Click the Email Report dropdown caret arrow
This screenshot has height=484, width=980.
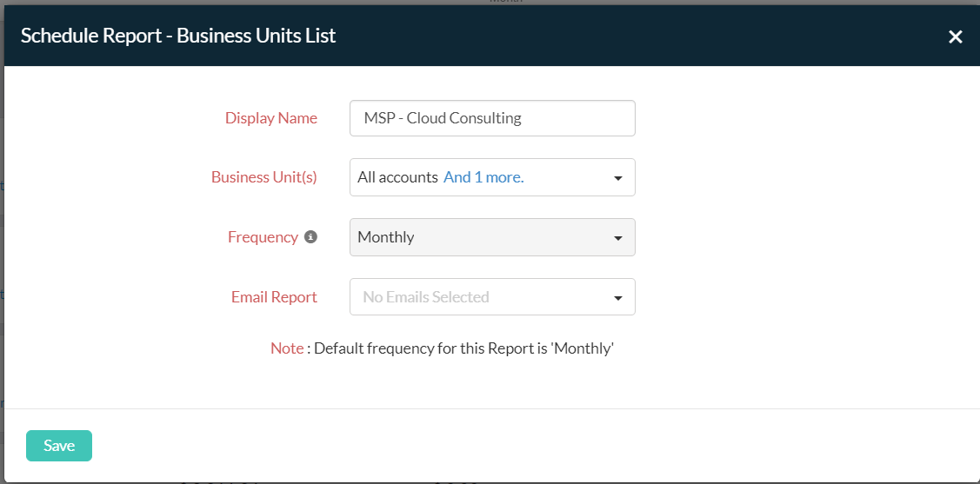tap(618, 298)
